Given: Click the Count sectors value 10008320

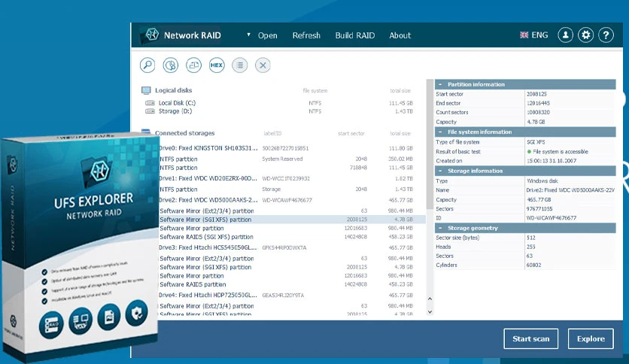Looking at the screenshot, I should [538, 112].
